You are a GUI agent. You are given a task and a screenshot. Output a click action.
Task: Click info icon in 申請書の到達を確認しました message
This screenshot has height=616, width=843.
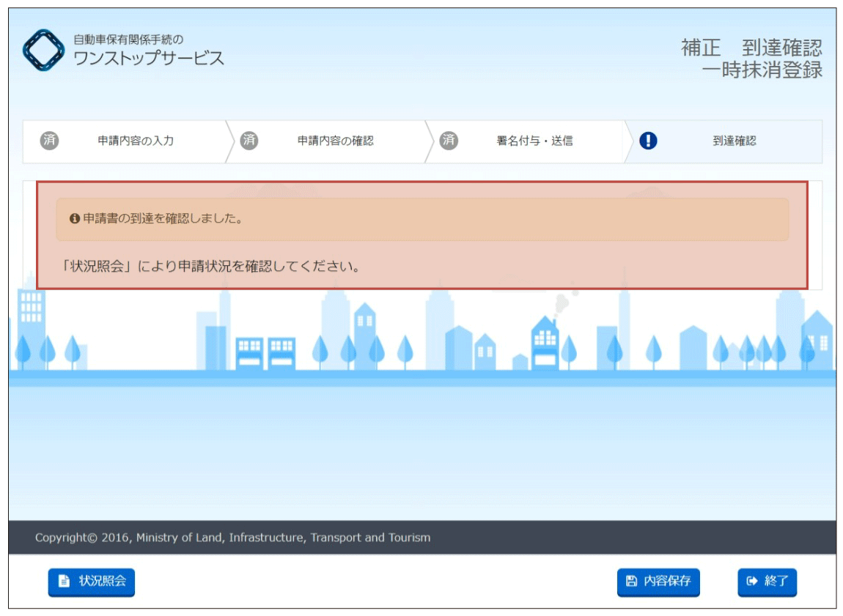(75, 218)
